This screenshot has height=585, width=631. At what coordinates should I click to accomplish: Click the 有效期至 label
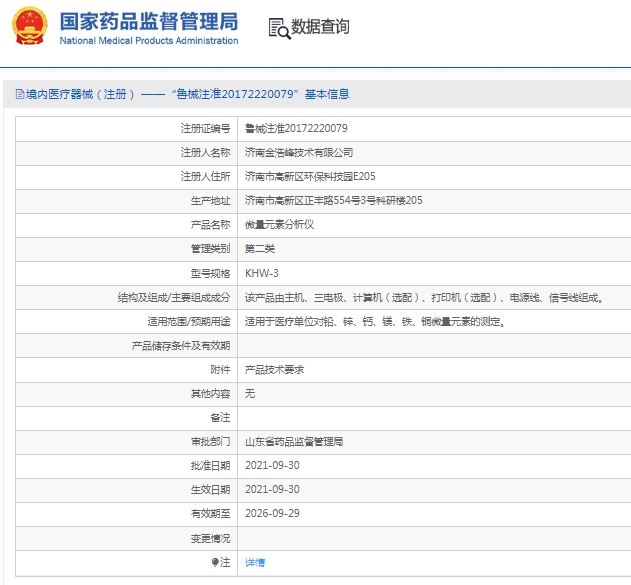[210, 514]
